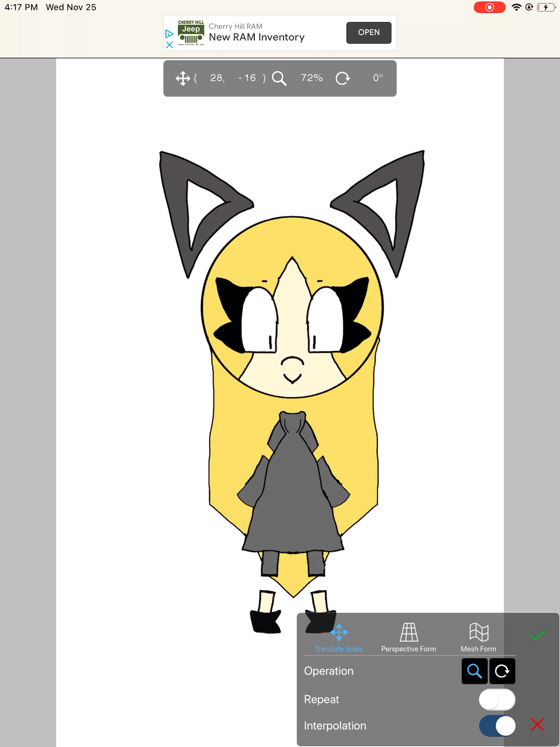The image size is (560, 747).
Task: Tap the magnifier icon beside 72%
Action: tap(279, 78)
